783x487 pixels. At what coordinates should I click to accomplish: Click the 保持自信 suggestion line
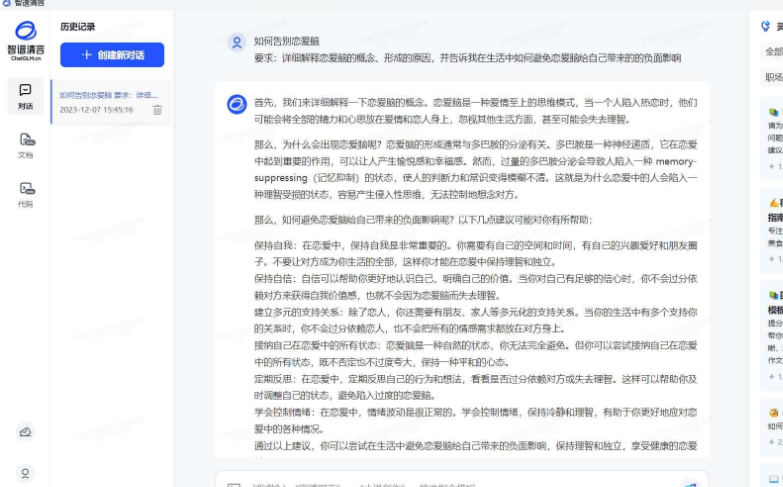[475, 287]
